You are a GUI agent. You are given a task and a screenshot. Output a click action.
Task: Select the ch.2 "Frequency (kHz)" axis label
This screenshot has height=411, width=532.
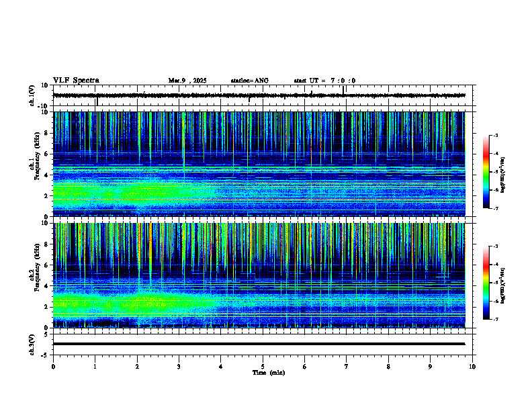coord(37,267)
